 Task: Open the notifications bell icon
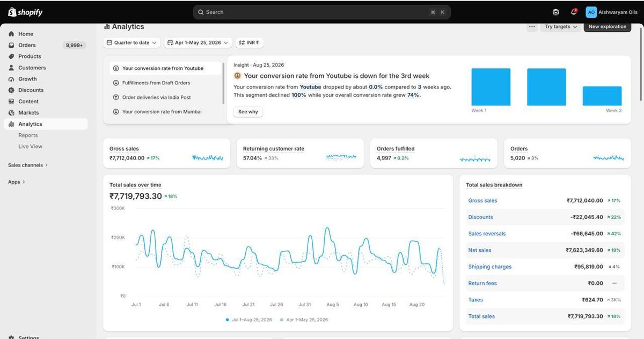pyautogui.click(x=573, y=12)
